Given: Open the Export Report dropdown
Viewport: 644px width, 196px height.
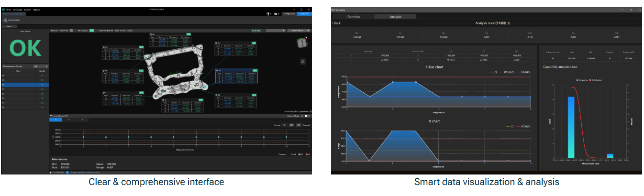Looking at the screenshot, I should click(298, 31).
